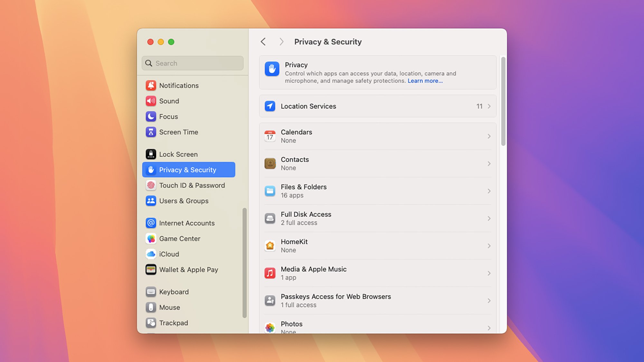This screenshot has height=362, width=644.
Task: Click the blue Privacy hand icon
Action: (x=272, y=69)
